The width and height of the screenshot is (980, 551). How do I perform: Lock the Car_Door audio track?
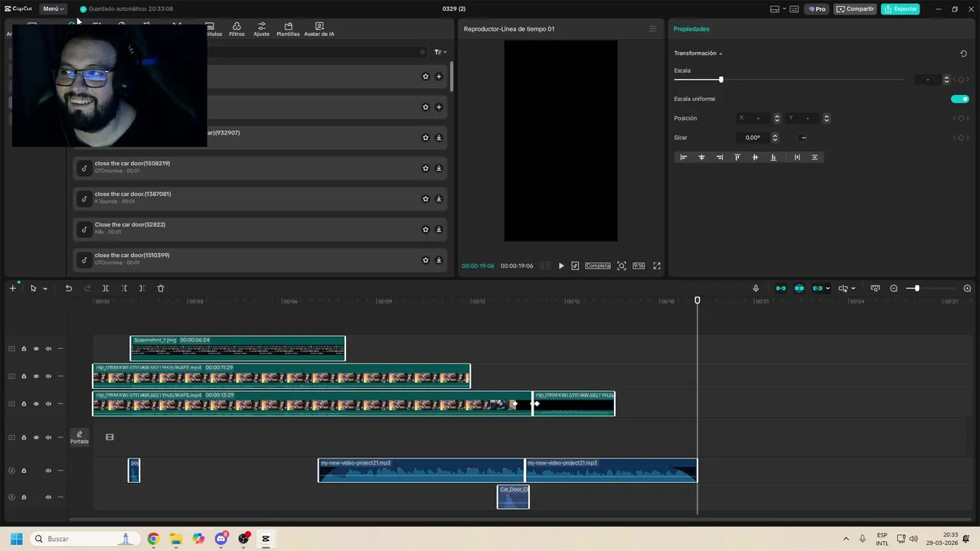click(x=24, y=497)
